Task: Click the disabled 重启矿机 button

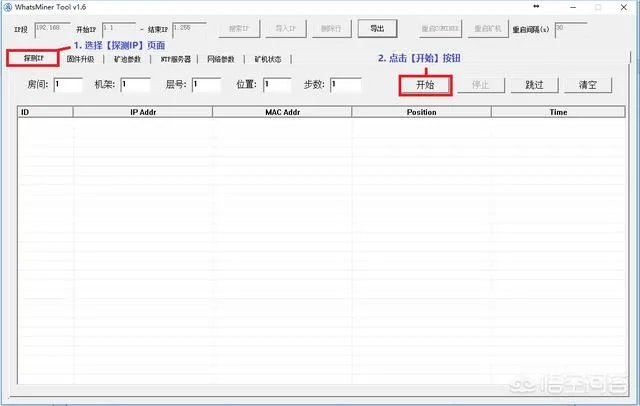Action: point(488,29)
